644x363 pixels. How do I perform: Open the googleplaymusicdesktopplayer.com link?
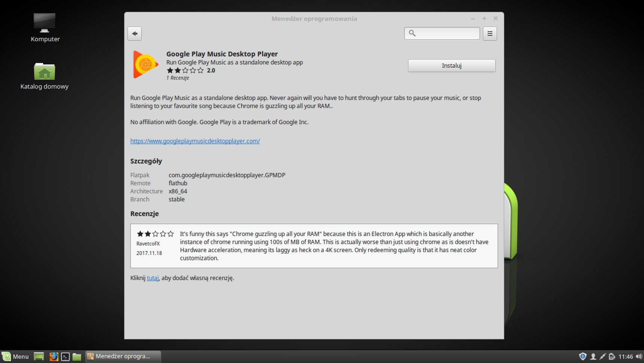tap(195, 141)
